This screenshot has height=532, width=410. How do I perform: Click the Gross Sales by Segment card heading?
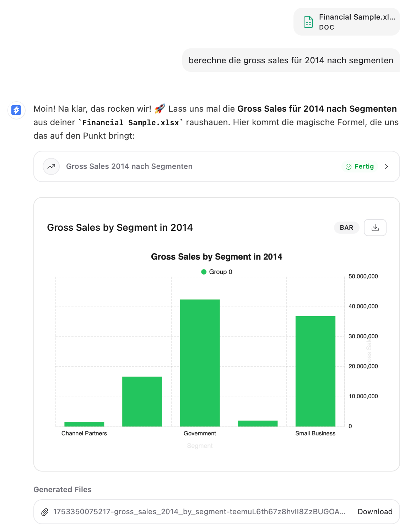120,228
